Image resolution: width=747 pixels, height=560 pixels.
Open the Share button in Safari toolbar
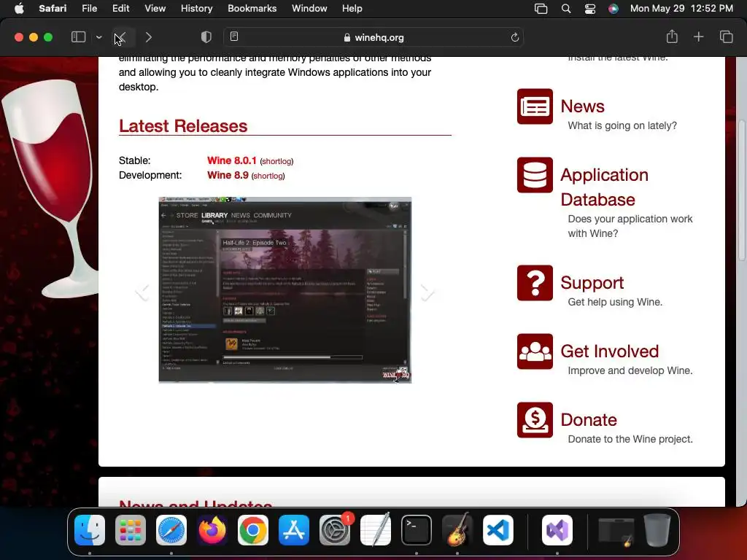coord(672,36)
